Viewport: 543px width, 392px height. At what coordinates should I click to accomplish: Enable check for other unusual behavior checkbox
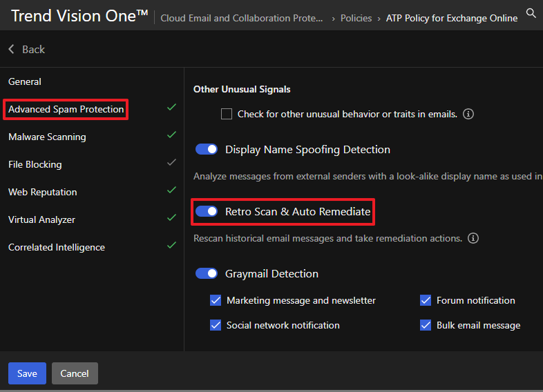point(227,114)
